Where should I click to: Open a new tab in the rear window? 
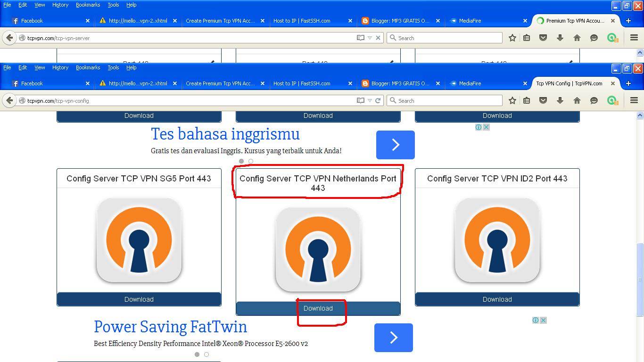[x=628, y=21]
